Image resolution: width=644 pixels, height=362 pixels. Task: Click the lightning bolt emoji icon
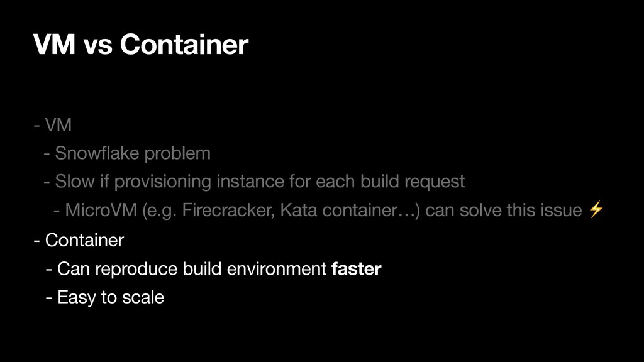(x=596, y=209)
